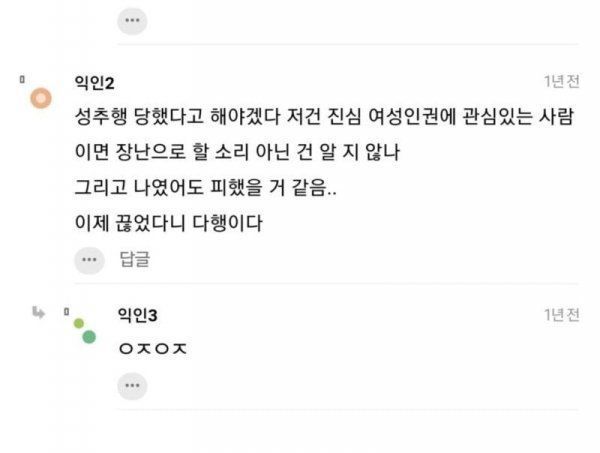This screenshot has height=453, width=600.
Task: Click the small marker left of 익인3's avatar
Action: click(x=66, y=311)
